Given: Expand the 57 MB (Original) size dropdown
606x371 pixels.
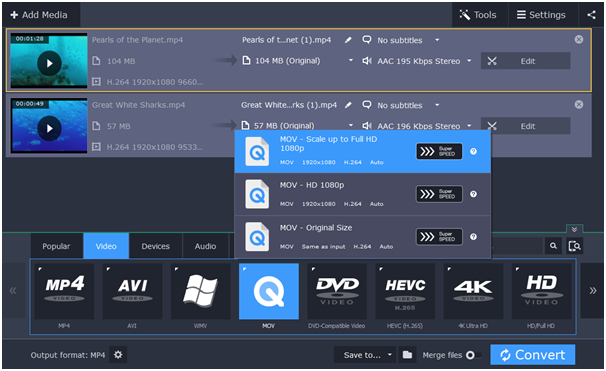Looking at the screenshot, I should (351, 125).
